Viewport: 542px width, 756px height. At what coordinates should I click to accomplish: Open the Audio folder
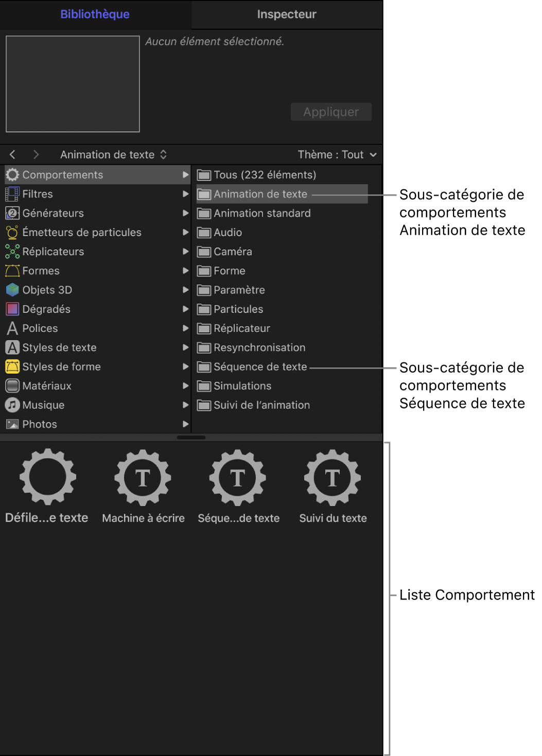[x=282, y=232]
